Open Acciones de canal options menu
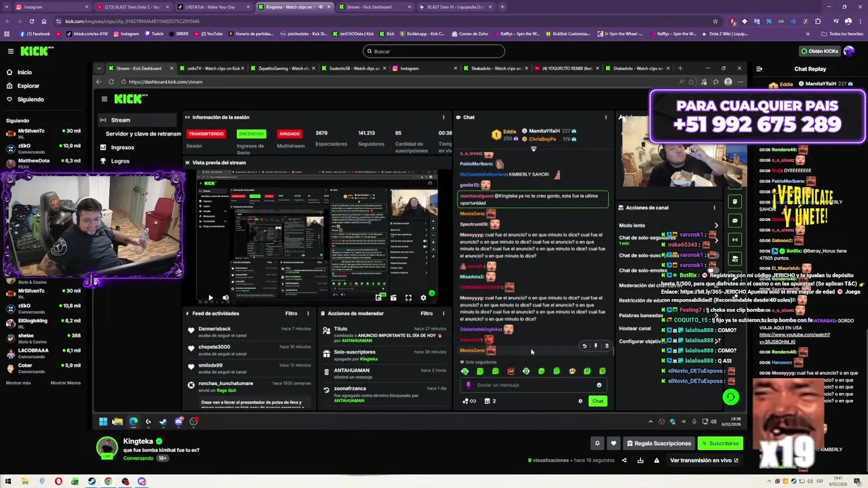The image size is (868, 488). coord(714,207)
